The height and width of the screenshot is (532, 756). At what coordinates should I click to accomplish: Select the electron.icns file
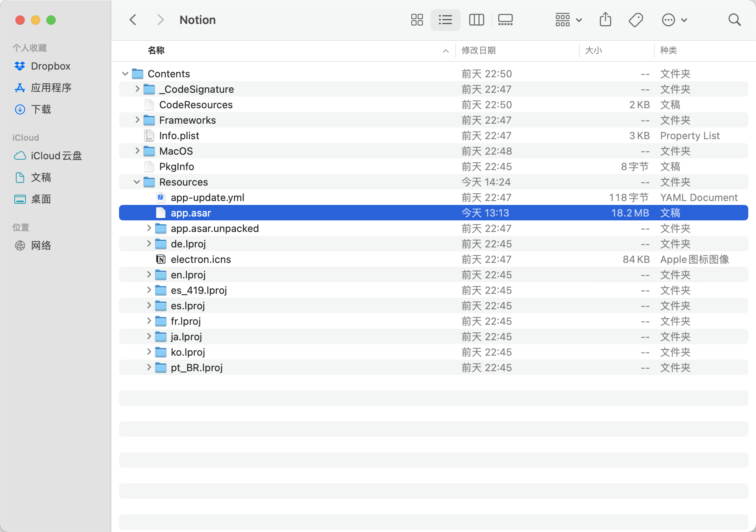[x=201, y=259]
